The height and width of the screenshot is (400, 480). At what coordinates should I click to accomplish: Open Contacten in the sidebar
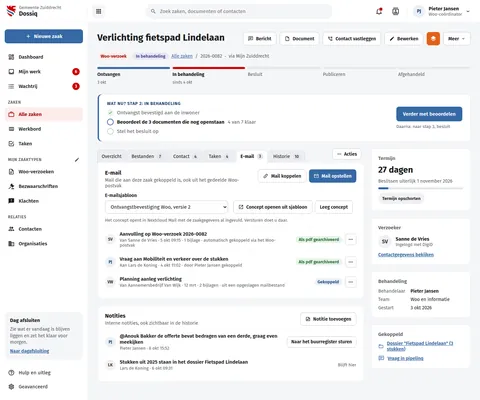[x=44, y=229]
